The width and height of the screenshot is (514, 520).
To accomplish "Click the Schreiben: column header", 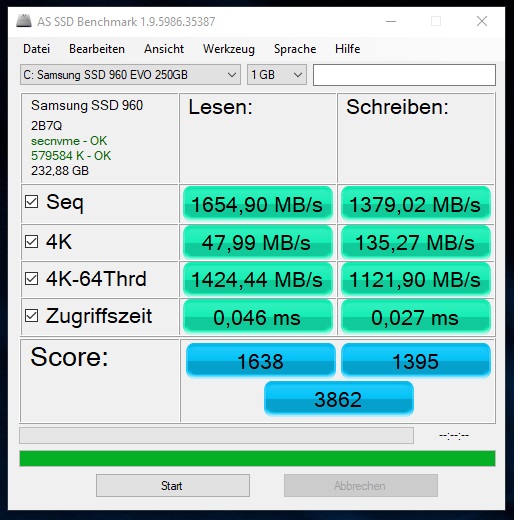I will pyautogui.click(x=398, y=107).
